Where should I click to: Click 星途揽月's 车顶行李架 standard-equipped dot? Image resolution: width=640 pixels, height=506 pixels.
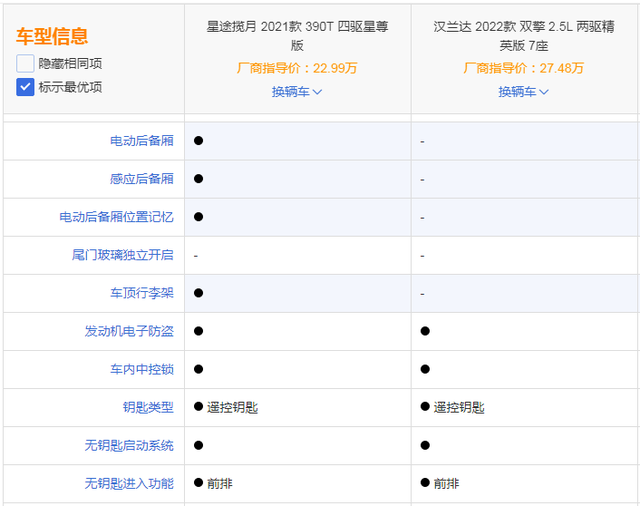click(199, 293)
